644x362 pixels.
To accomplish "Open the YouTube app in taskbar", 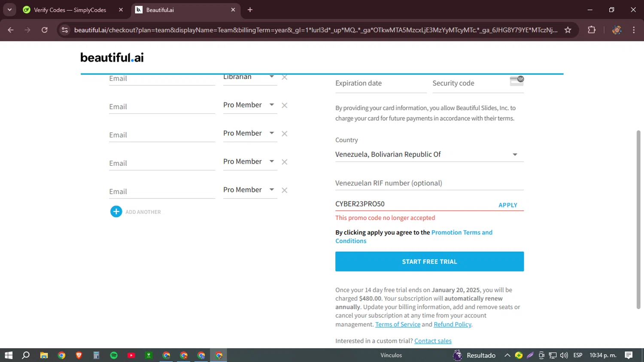I will pyautogui.click(x=131, y=355).
